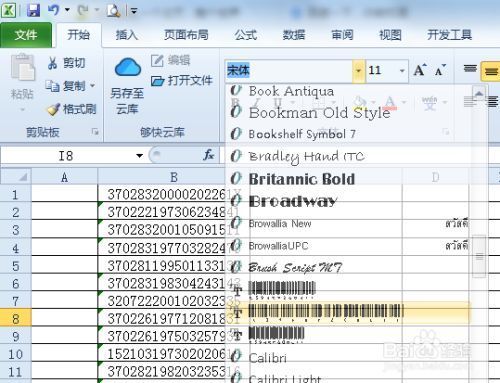Switch to the 公式 tab

pyautogui.click(x=245, y=35)
